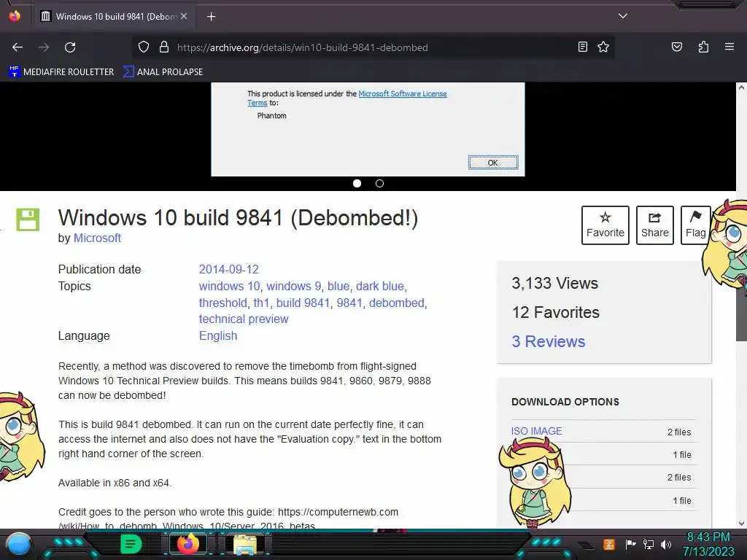Close the Windows 10 build 9841 tab
The width and height of the screenshot is (747, 560).
tap(184, 16)
